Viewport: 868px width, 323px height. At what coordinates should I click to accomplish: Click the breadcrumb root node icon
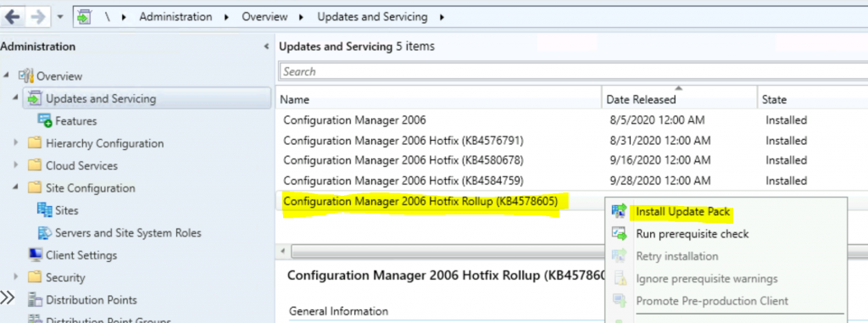(84, 17)
